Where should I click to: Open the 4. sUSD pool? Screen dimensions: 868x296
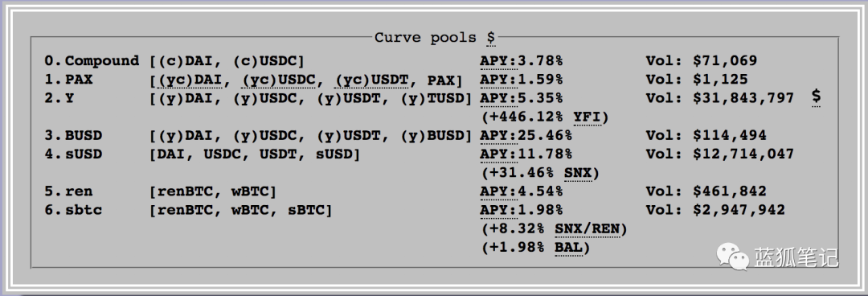73,154
